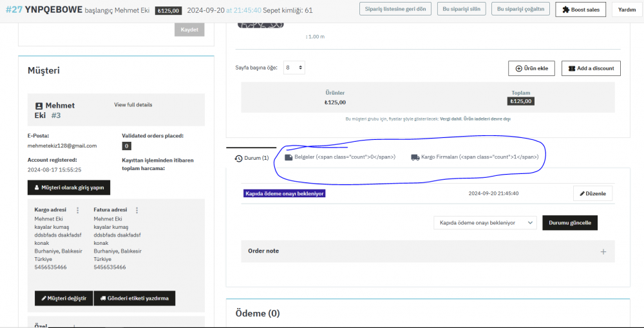Open the order status dropdown Kapıda ödeme onayı bekleniyor

485,223
